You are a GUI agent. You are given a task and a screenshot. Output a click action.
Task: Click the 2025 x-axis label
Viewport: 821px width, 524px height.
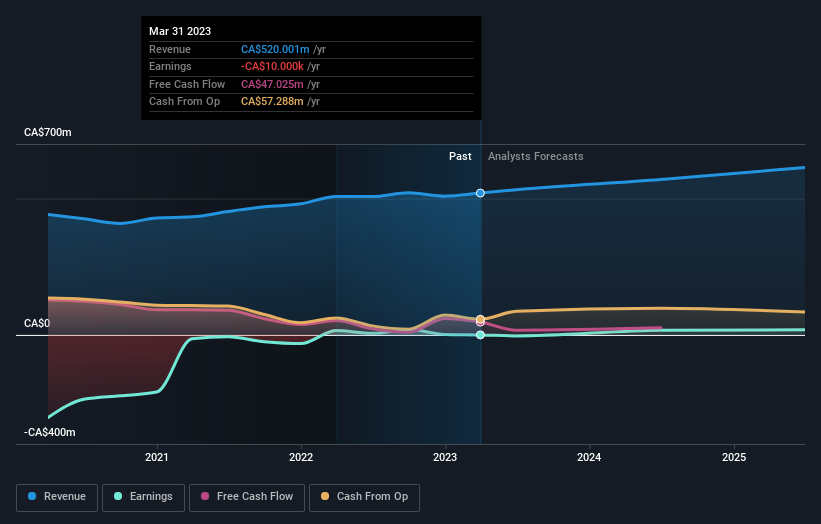point(734,458)
